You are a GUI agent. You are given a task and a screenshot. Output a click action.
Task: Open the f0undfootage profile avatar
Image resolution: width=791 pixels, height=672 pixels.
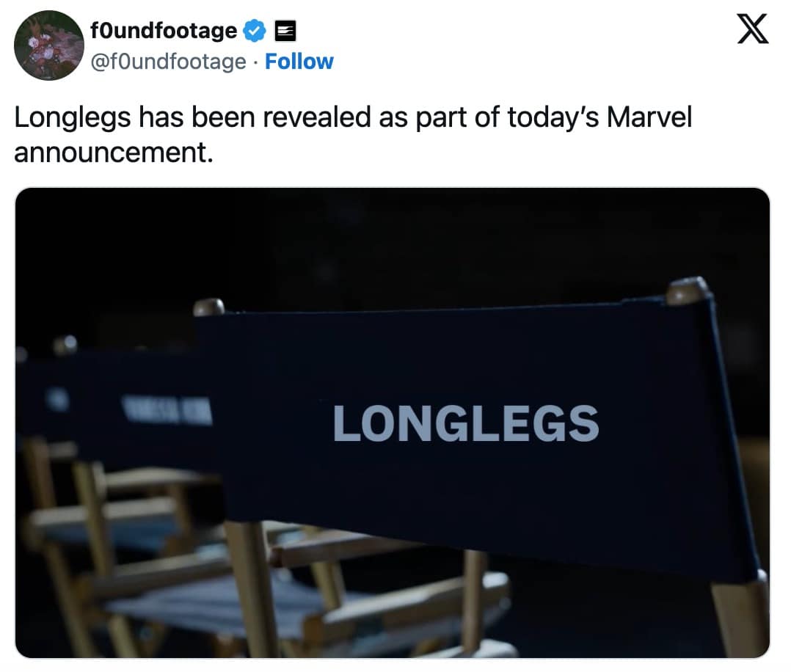pyautogui.click(x=48, y=45)
